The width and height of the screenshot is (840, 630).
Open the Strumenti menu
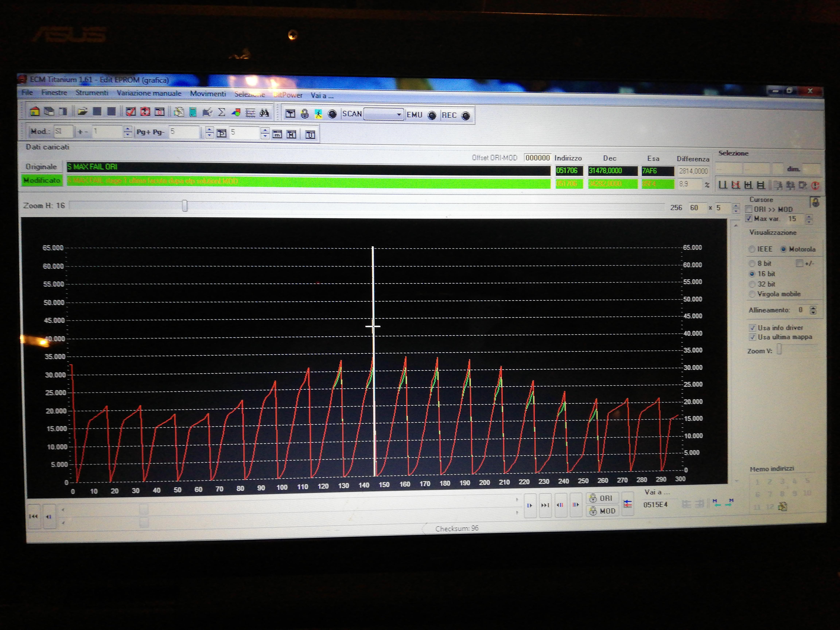[x=92, y=93]
